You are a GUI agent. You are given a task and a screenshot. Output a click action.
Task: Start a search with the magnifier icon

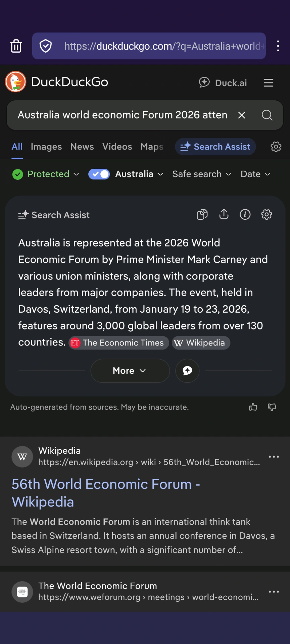[x=267, y=115]
